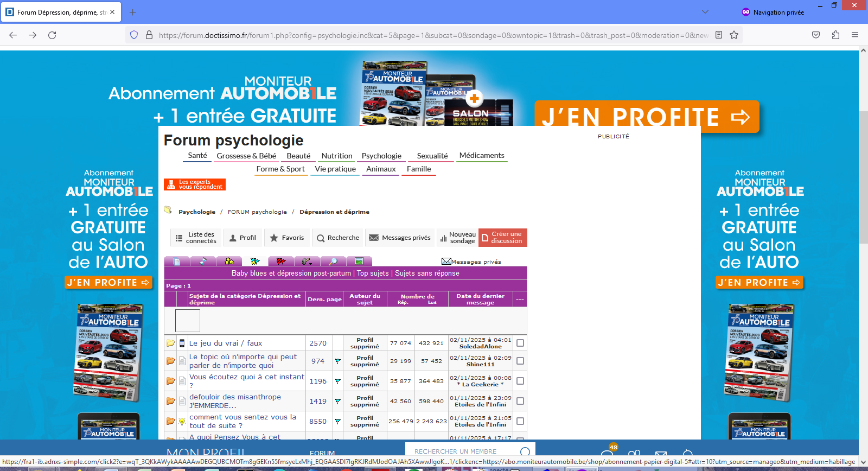Click the Recherche button

[x=337, y=238]
